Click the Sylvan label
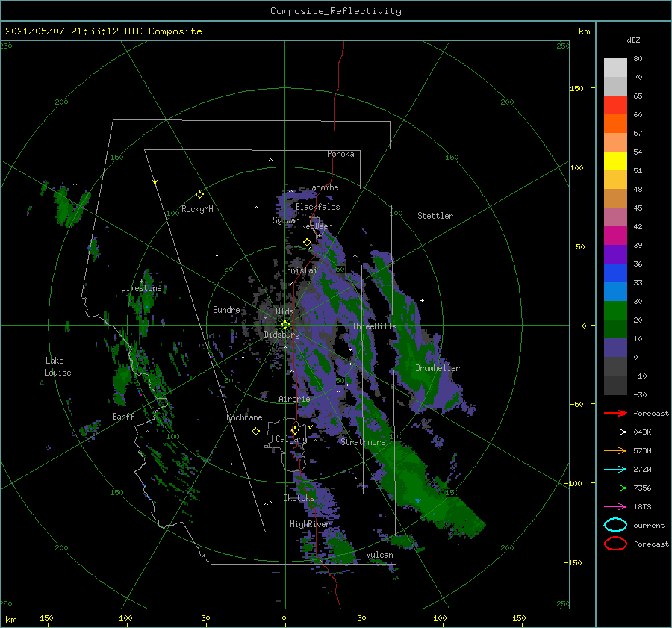Image resolution: width=672 pixels, height=628 pixels. coord(286,220)
